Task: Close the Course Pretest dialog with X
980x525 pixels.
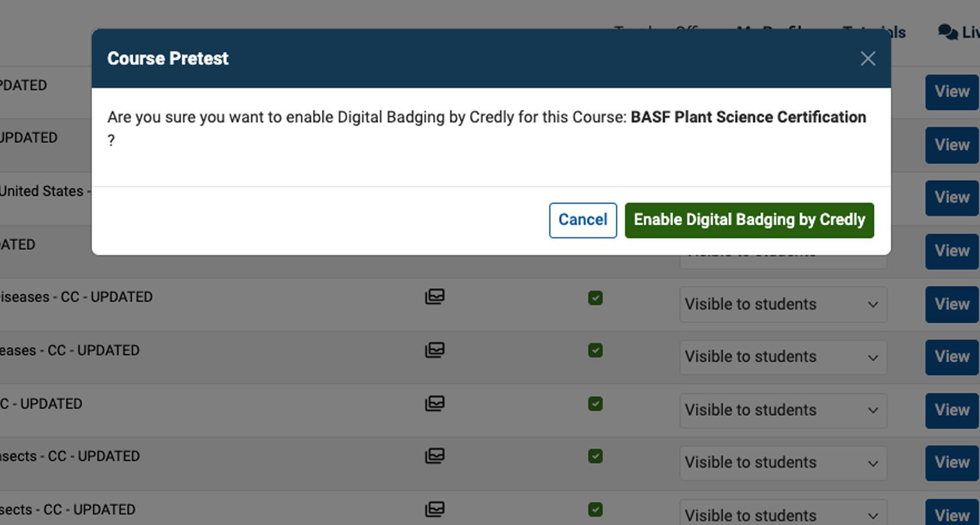Action: (x=868, y=59)
